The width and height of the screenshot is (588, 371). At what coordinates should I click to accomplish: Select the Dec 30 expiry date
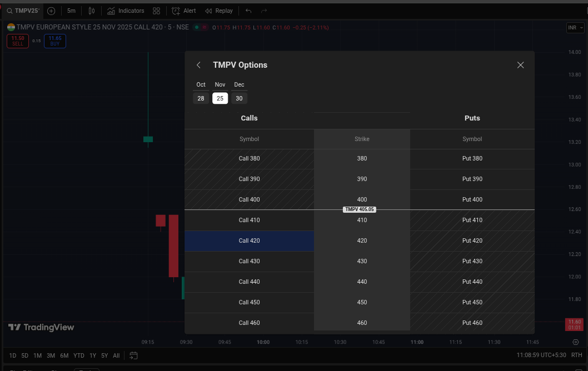239,98
